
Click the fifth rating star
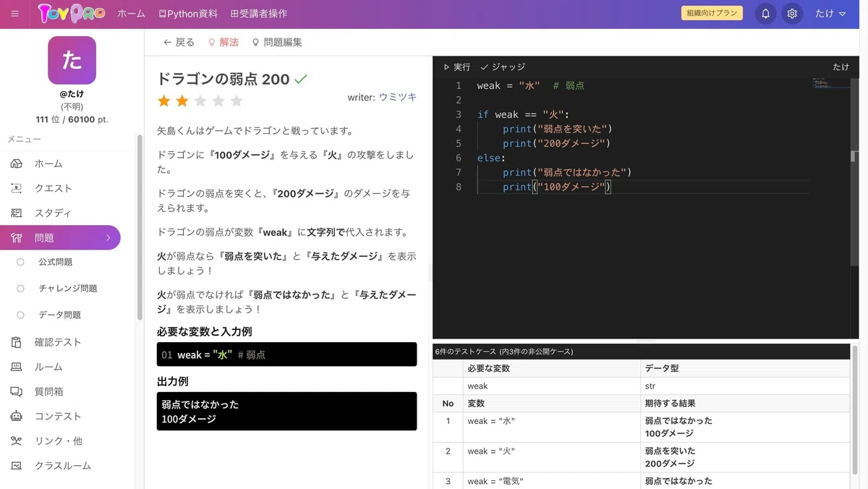[x=237, y=101]
